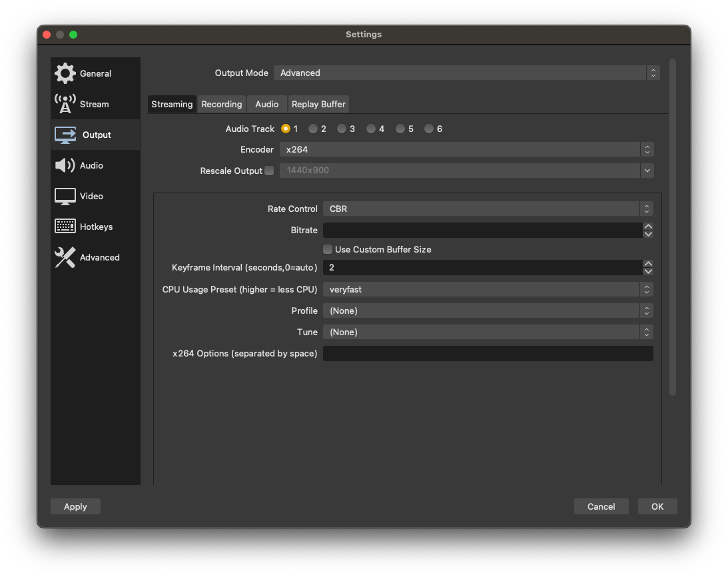The width and height of the screenshot is (728, 577).
Task: Click the Keyframe Interval input field
Action: tap(483, 268)
